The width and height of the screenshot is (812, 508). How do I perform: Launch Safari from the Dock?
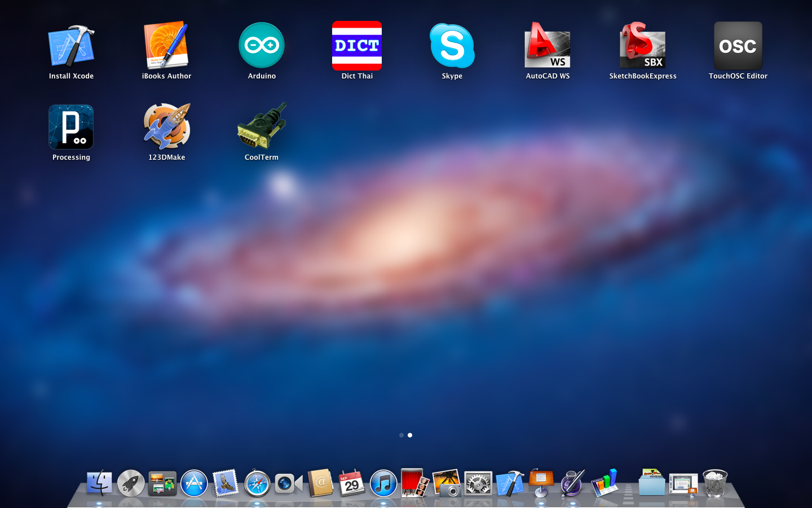tap(257, 484)
